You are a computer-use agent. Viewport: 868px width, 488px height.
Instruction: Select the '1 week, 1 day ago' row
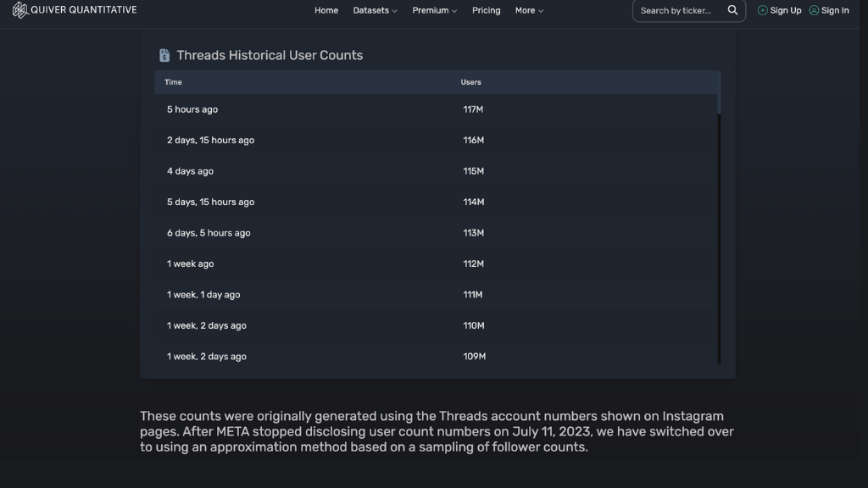[x=437, y=295]
